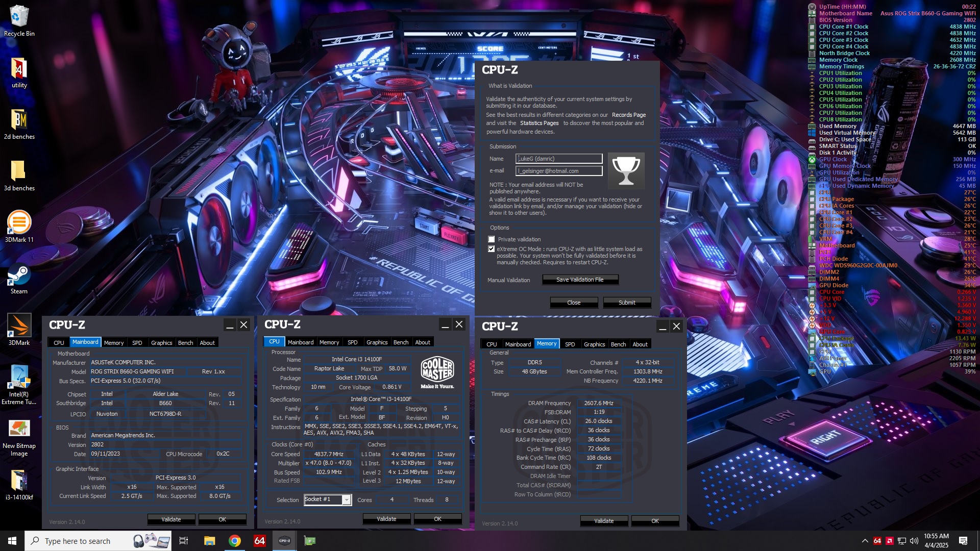The height and width of the screenshot is (551, 980).
Task: Switch to Memory tab in Mainboard window
Action: 114,343
